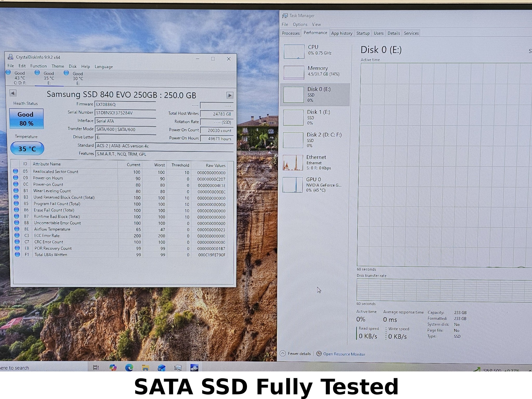This screenshot has height=399, width=532.
Task: Click Open Resource Monitor link
Action: [344, 354]
